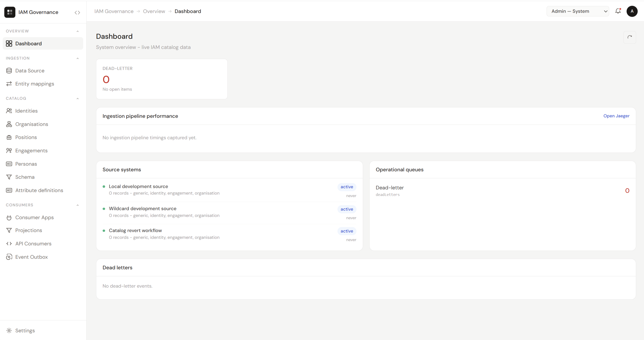Screen dimensions: 644x340
Task: Click the Projections funnel icon
Action: click(x=9, y=231)
